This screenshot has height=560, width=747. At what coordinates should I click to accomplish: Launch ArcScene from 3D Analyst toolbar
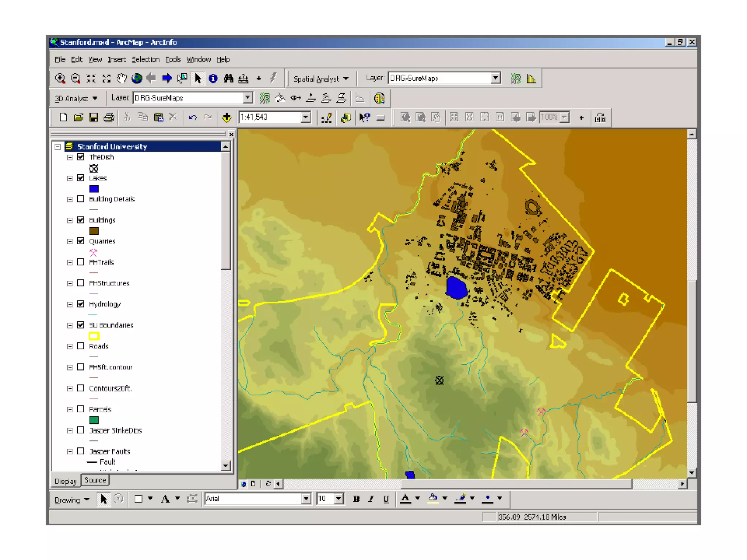tap(379, 98)
